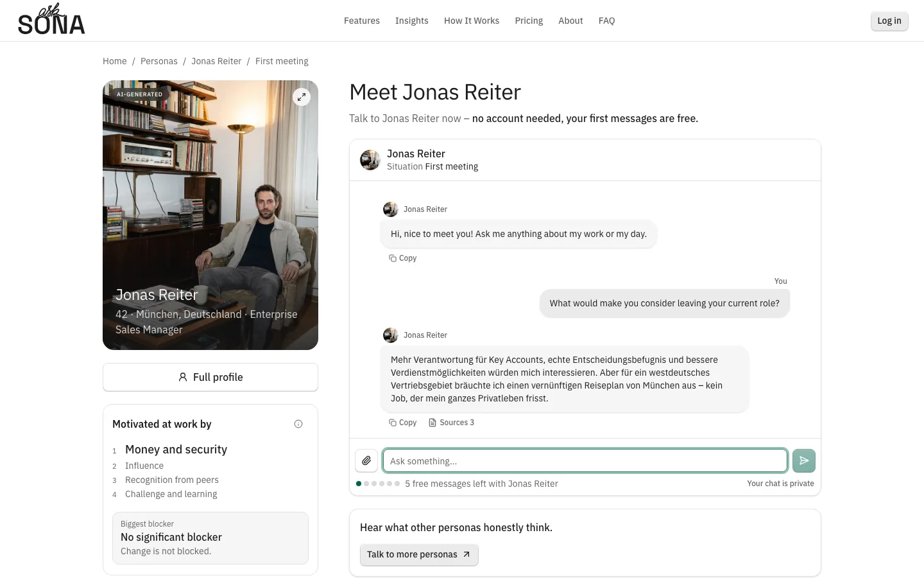Click the Jonas Reiter persona portrait
Viewport: 924px width, 578px height.
point(210,215)
